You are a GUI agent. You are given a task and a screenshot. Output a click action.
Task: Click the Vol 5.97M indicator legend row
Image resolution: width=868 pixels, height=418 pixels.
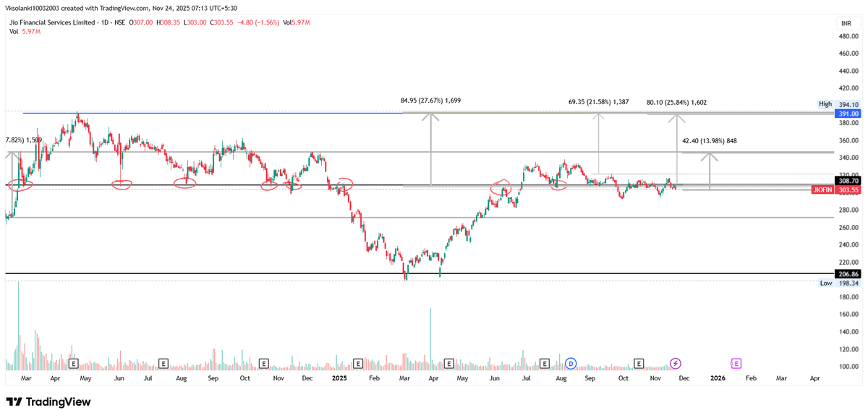(25, 33)
